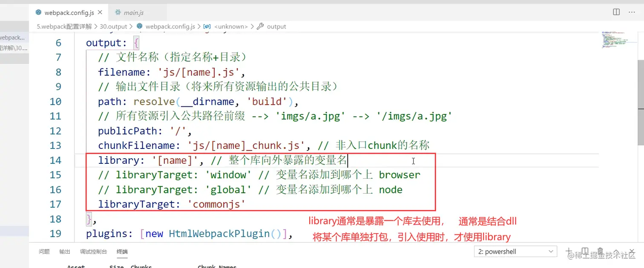Switch to the webpack.config.js tab
The height and width of the screenshot is (268, 644).
69,13
